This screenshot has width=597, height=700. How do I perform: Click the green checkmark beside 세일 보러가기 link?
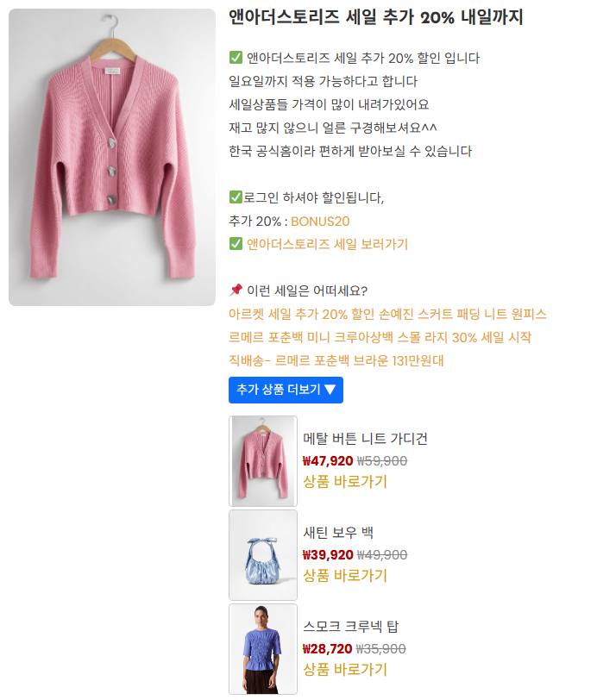point(236,244)
